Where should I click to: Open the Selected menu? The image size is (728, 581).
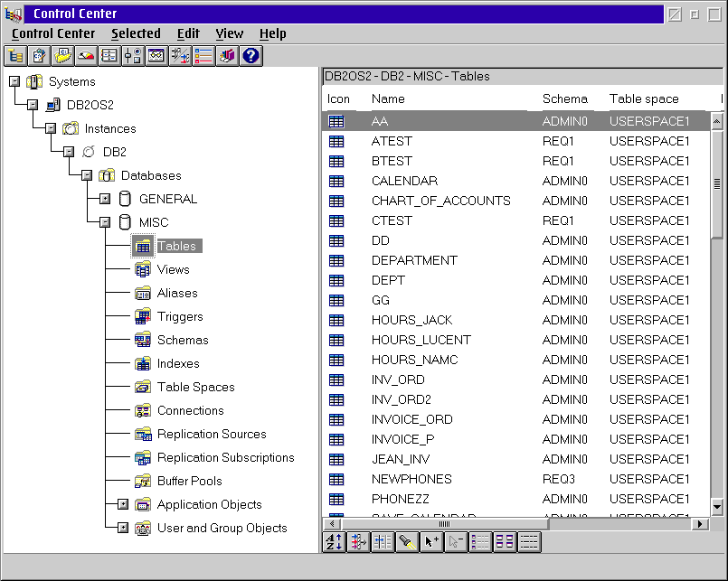(x=136, y=33)
